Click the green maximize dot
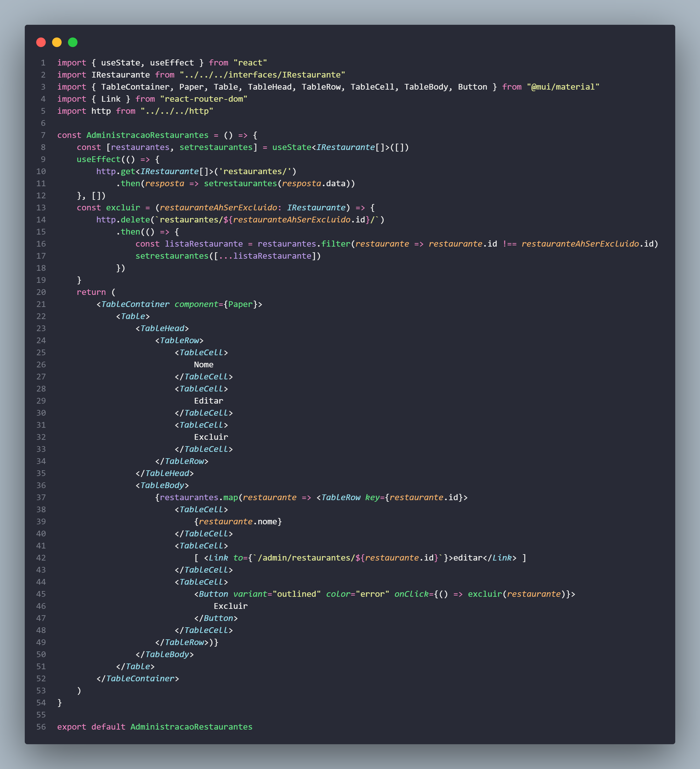 [x=73, y=42]
